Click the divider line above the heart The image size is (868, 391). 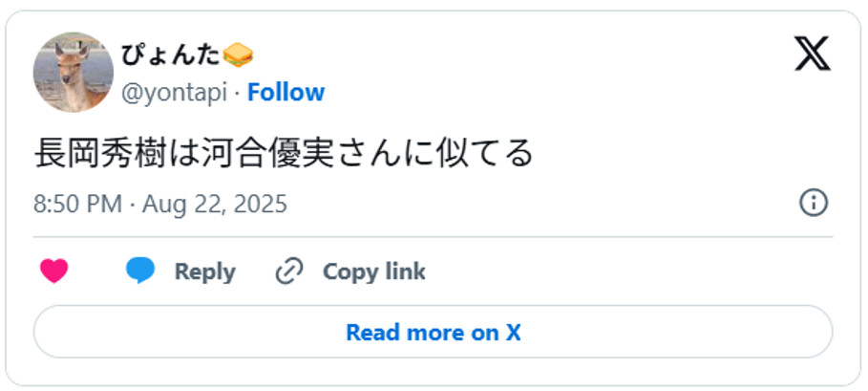[x=433, y=237]
